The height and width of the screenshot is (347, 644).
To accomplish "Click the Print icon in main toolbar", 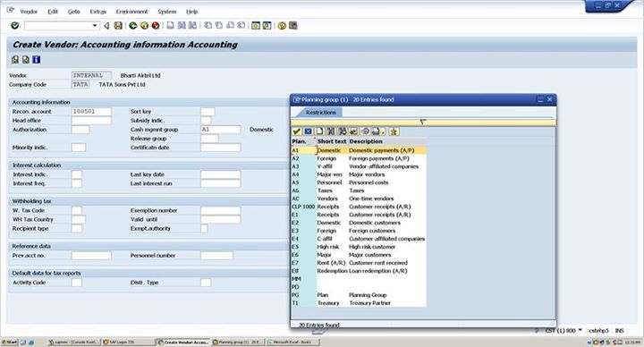I will 170,25.
